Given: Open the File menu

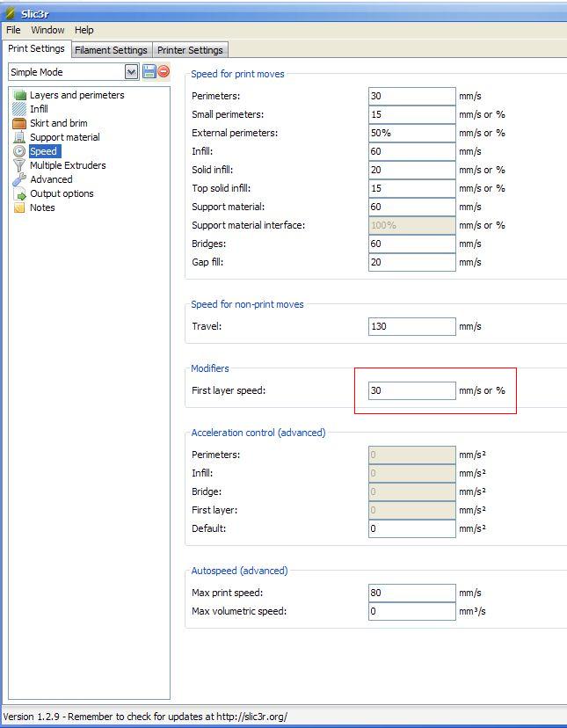Looking at the screenshot, I should click(13, 30).
